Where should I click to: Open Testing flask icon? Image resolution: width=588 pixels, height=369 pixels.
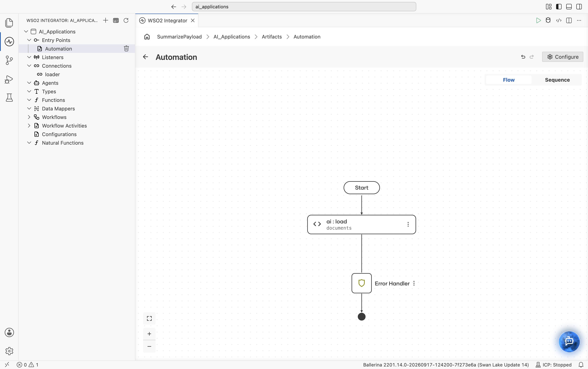(9, 98)
